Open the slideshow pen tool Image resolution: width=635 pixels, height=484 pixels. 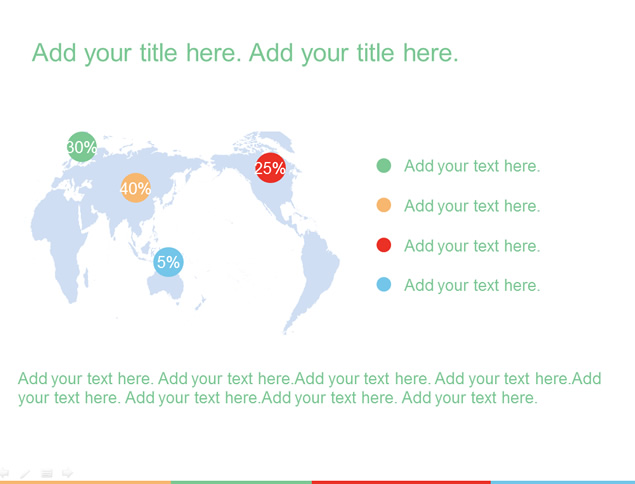(26, 473)
